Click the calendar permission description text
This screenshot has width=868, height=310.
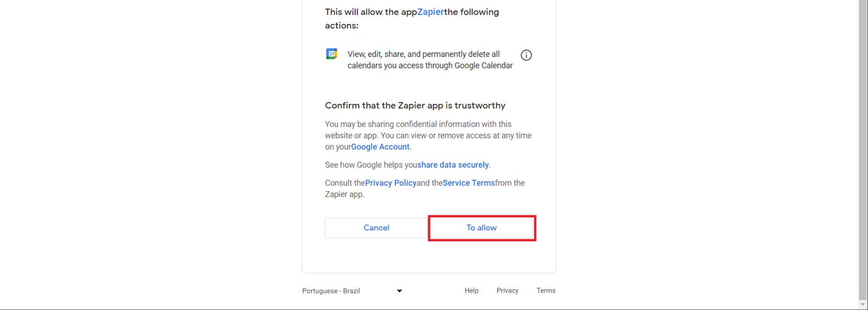[430, 60]
